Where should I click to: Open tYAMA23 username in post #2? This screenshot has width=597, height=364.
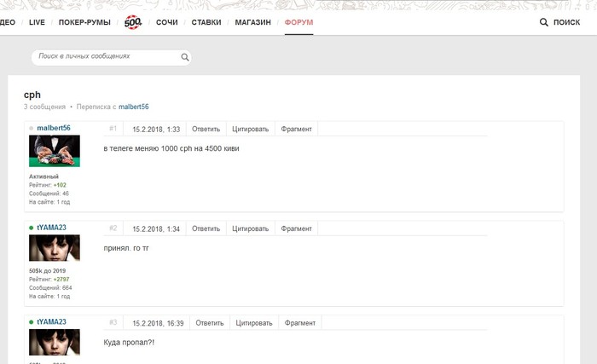(x=51, y=228)
